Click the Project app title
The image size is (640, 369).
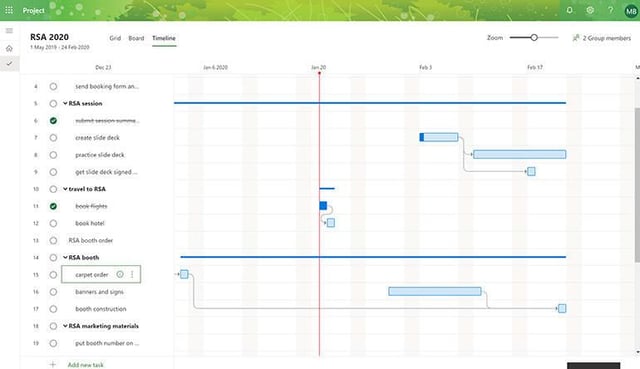[33, 11]
